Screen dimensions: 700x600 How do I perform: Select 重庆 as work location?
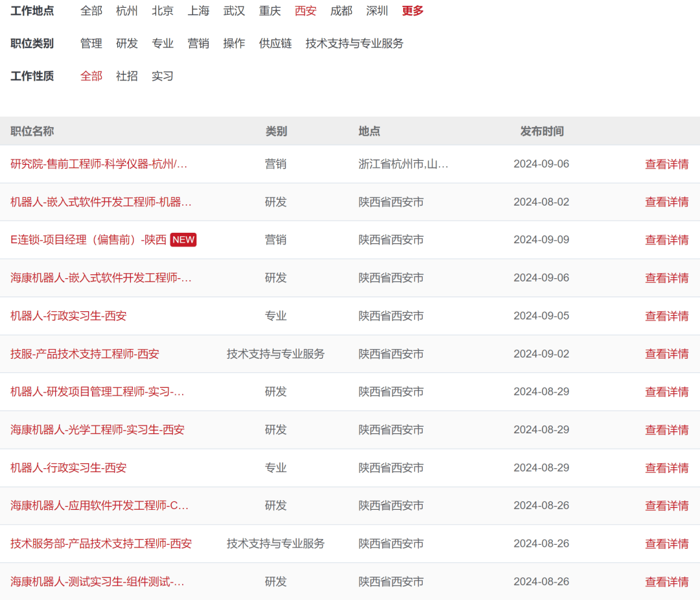[x=270, y=11]
